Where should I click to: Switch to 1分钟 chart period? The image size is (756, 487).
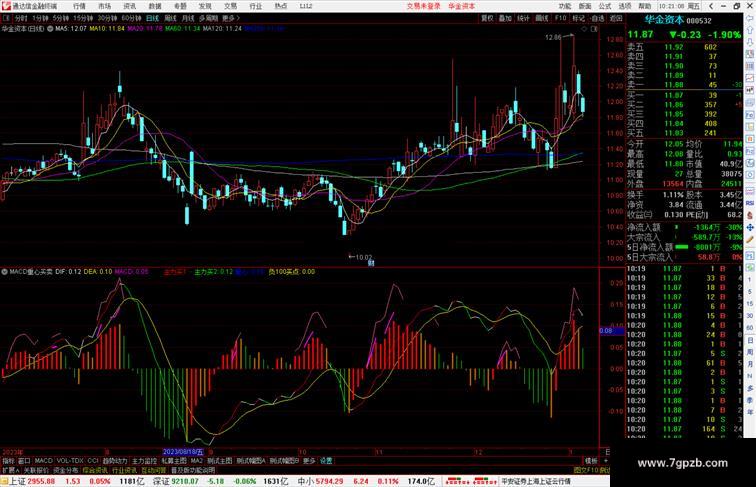coord(40,18)
